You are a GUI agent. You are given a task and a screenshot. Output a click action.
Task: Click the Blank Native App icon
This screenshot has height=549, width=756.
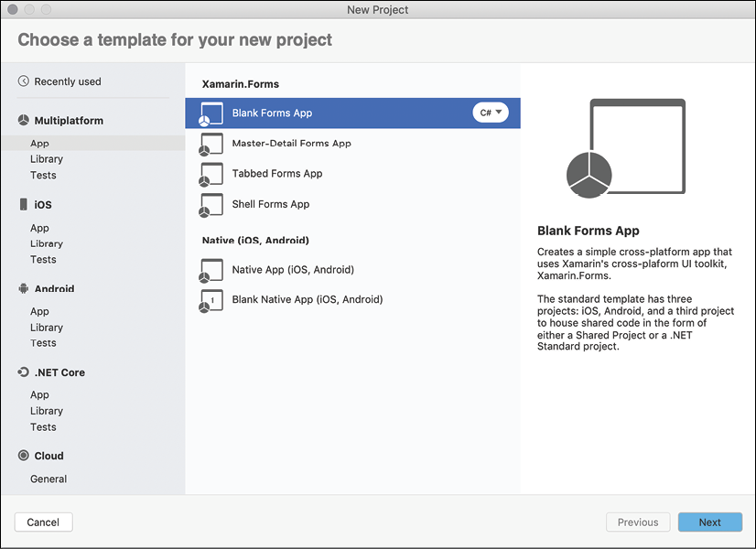pyautogui.click(x=211, y=300)
